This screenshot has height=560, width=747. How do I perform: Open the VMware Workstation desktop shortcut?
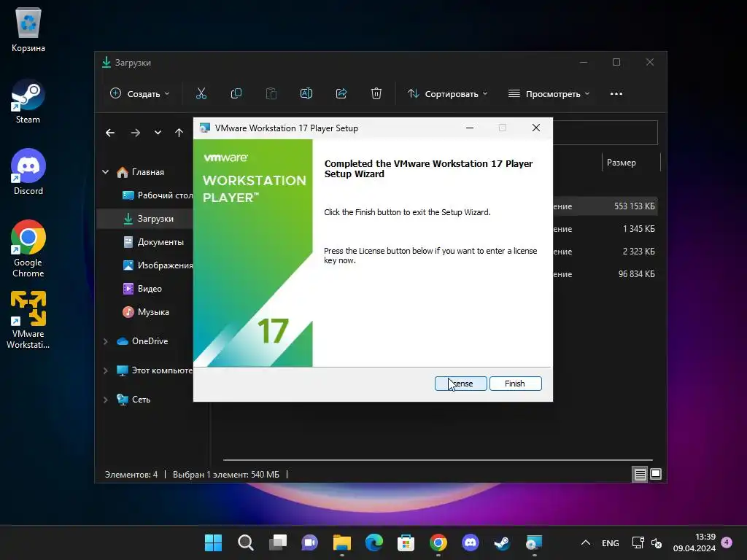(x=28, y=320)
